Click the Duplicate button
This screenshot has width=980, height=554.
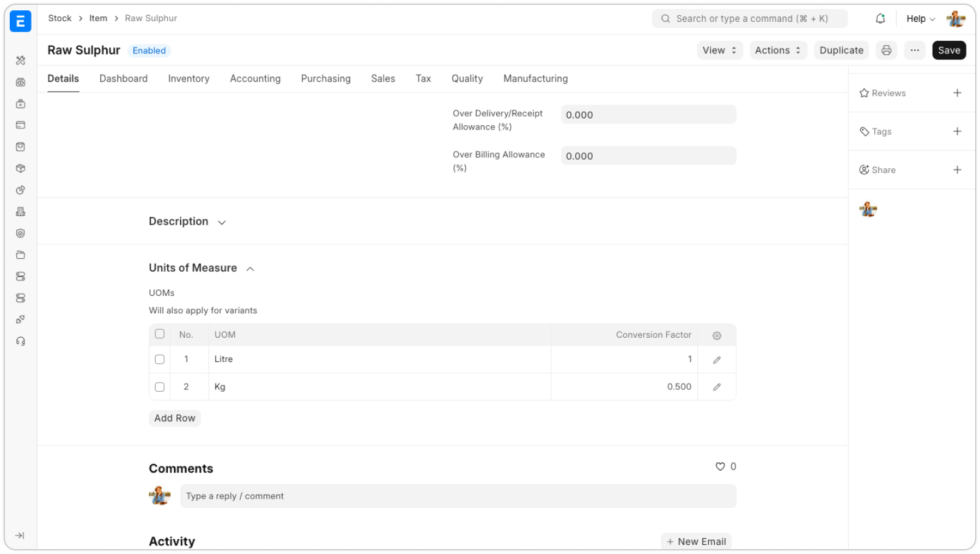click(841, 50)
